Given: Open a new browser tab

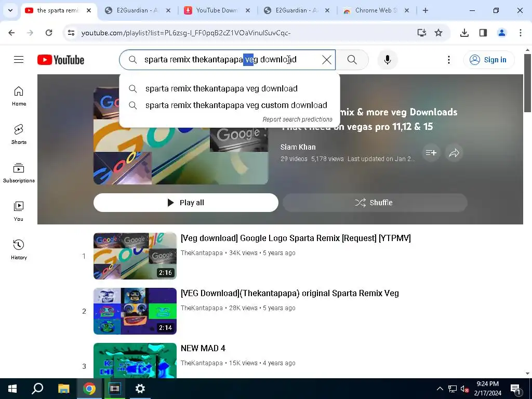Looking at the screenshot, I should pos(425,10).
